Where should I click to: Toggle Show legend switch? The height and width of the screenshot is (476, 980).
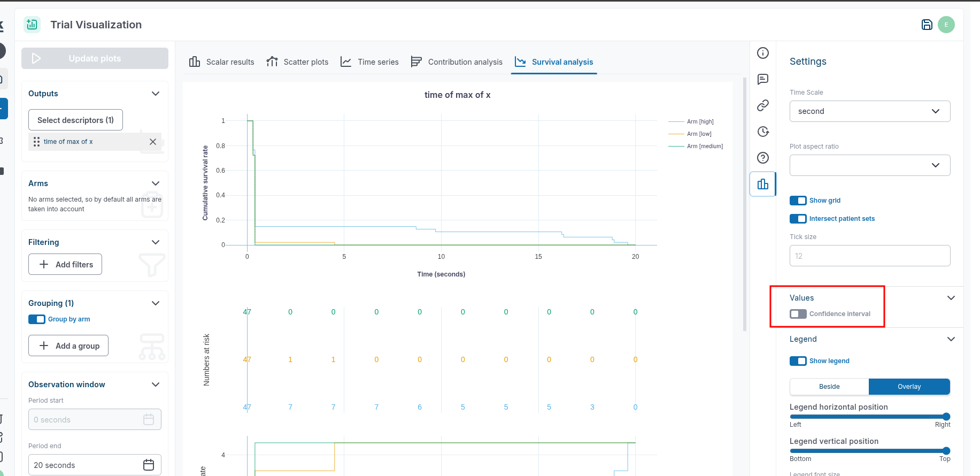point(798,361)
